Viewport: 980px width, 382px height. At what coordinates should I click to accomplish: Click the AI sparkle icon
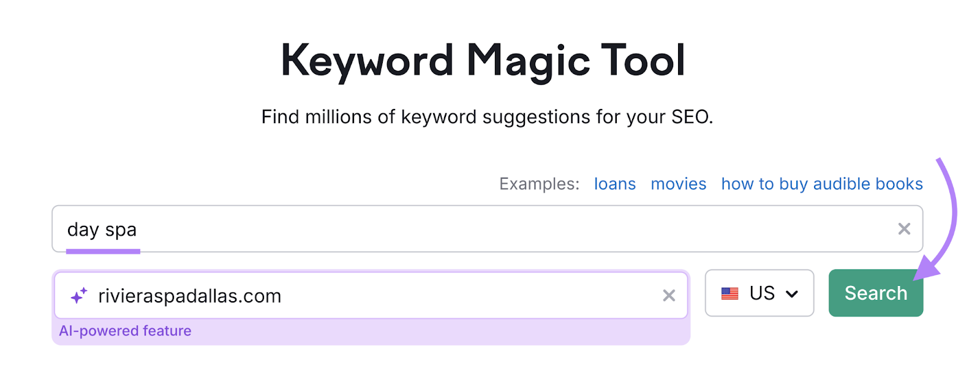click(x=77, y=296)
